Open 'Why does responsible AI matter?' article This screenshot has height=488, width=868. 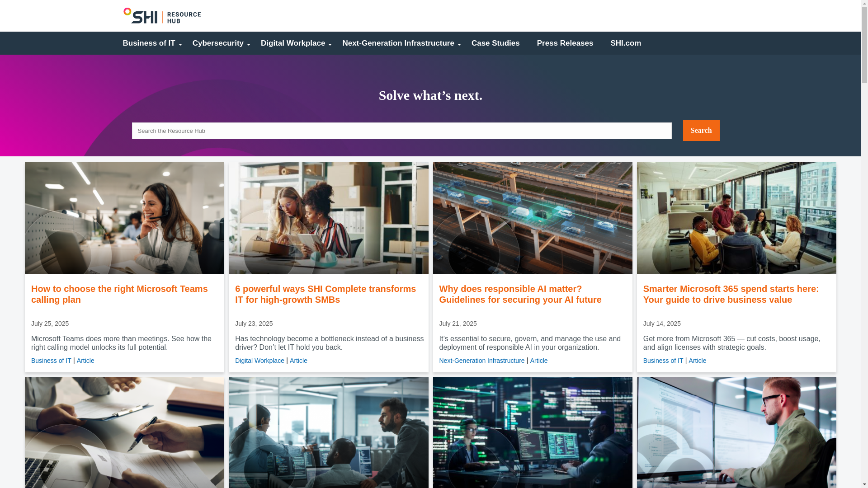coord(520,294)
